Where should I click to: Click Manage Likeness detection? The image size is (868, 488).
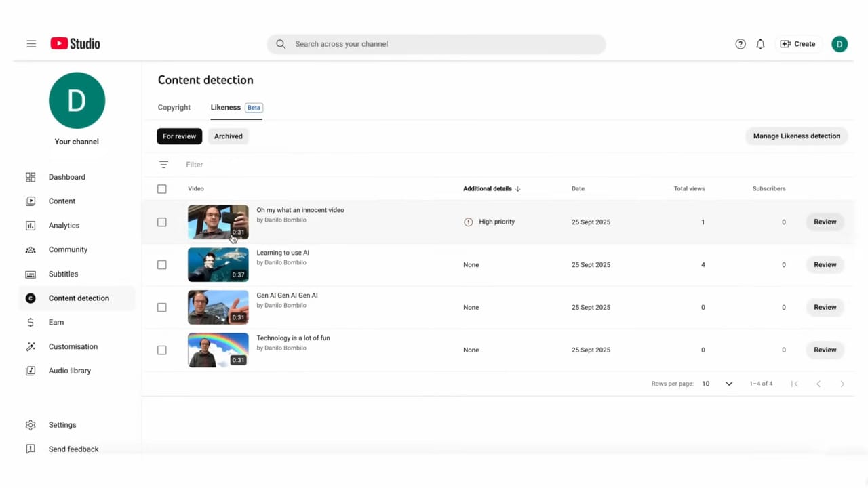click(796, 136)
